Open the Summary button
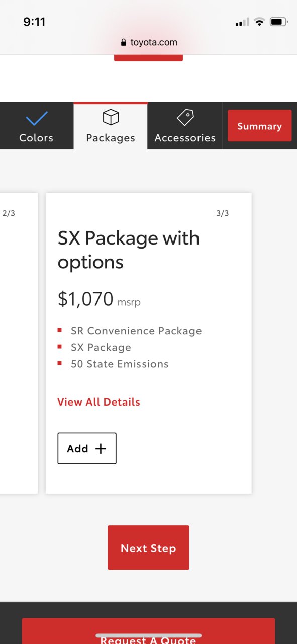Image resolution: width=297 pixels, height=644 pixels. [x=259, y=126]
